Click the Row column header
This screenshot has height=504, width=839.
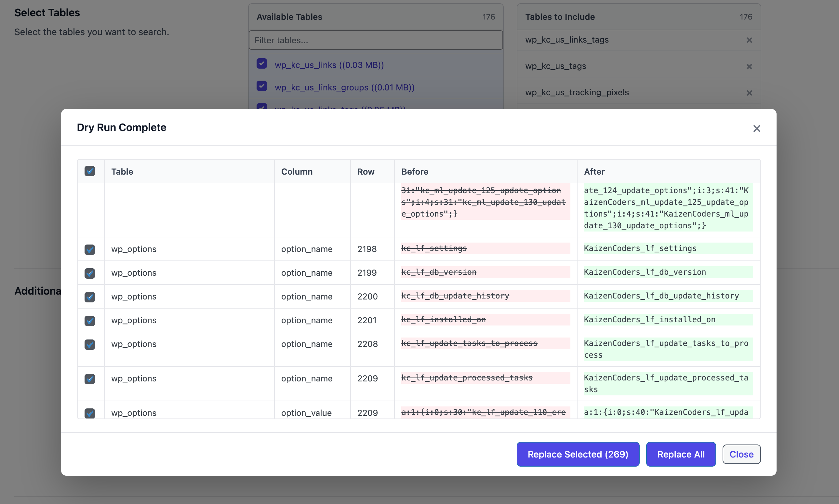(x=366, y=171)
